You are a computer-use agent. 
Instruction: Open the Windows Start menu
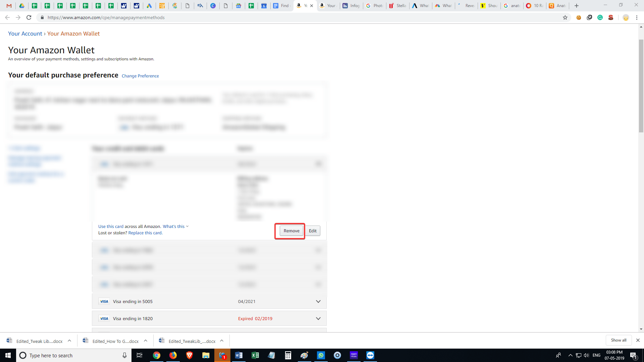point(8,355)
